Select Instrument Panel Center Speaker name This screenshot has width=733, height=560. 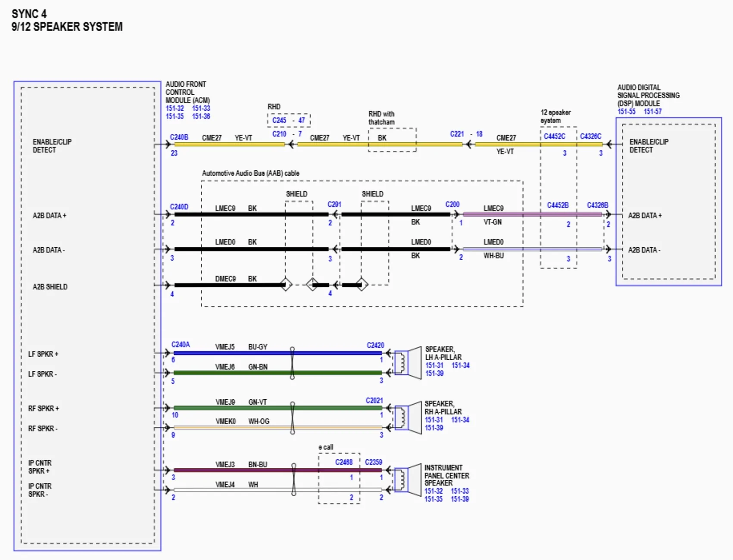(x=447, y=476)
